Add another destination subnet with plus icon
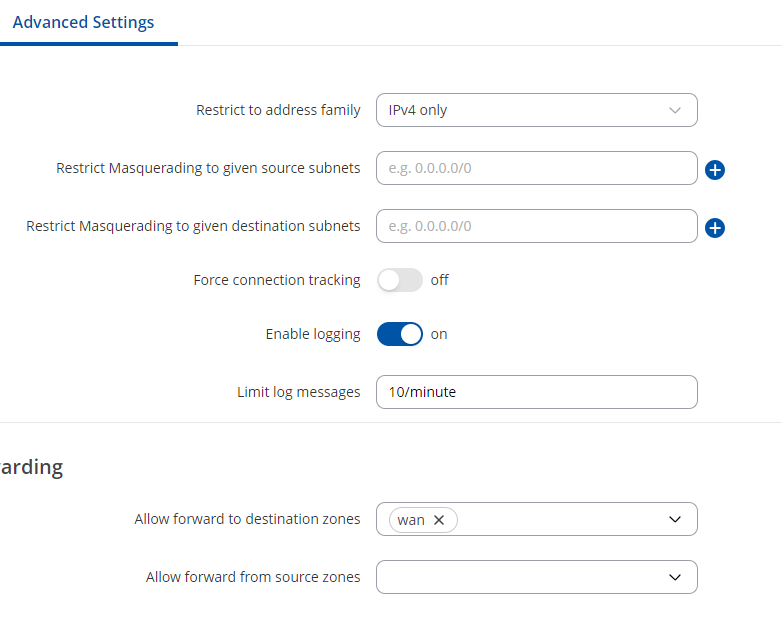The image size is (782, 623). click(715, 228)
